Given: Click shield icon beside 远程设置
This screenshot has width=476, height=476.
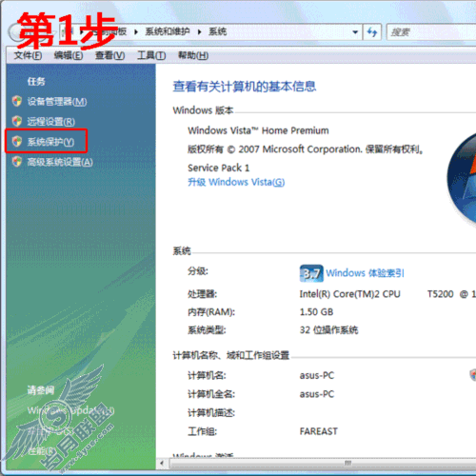Looking at the screenshot, I should tap(17, 121).
